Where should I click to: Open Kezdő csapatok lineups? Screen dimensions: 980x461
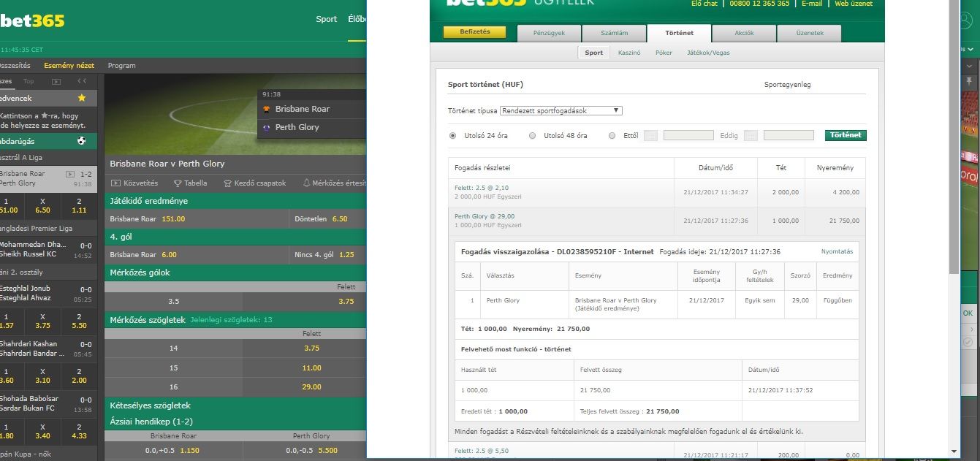(255, 183)
